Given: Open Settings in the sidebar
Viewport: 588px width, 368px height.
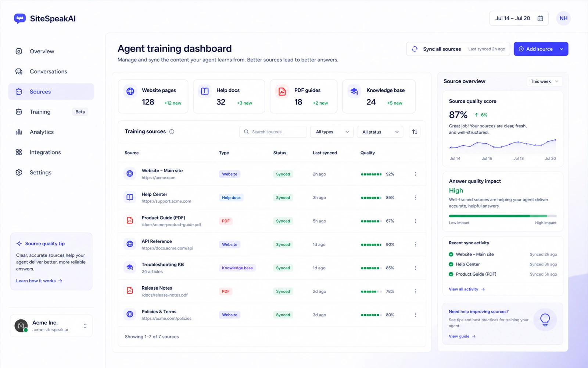Looking at the screenshot, I should 51,173.
